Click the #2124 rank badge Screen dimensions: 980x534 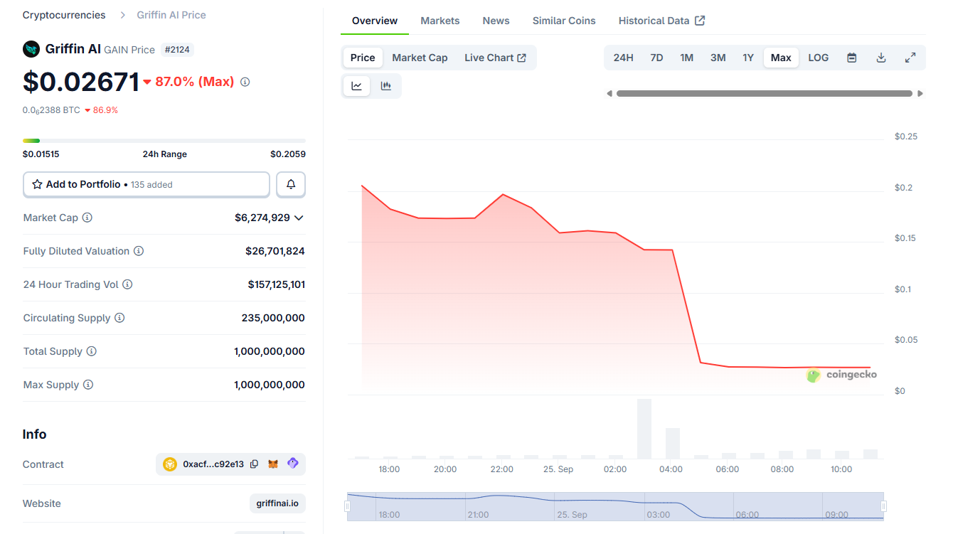pyautogui.click(x=177, y=50)
